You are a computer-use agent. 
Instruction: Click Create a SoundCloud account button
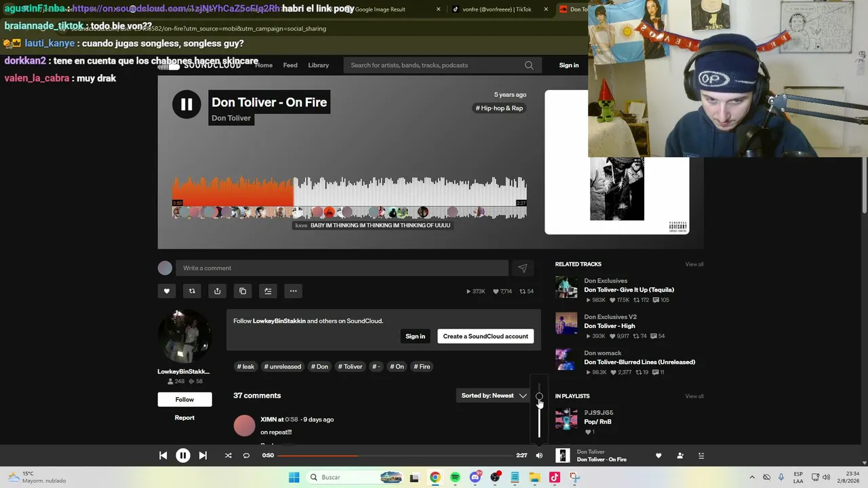486,336
